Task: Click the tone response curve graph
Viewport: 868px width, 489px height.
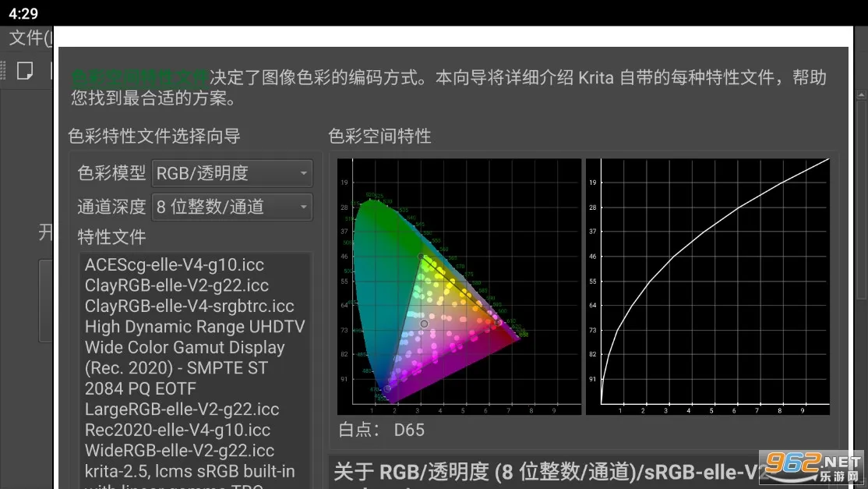Action: coord(707,286)
